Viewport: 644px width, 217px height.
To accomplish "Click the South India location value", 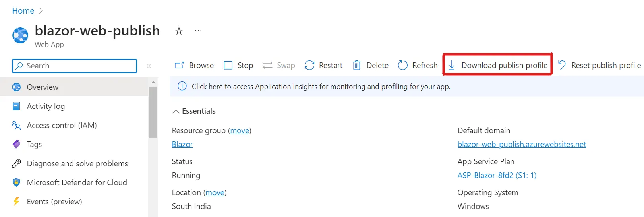I will coord(191,206).
